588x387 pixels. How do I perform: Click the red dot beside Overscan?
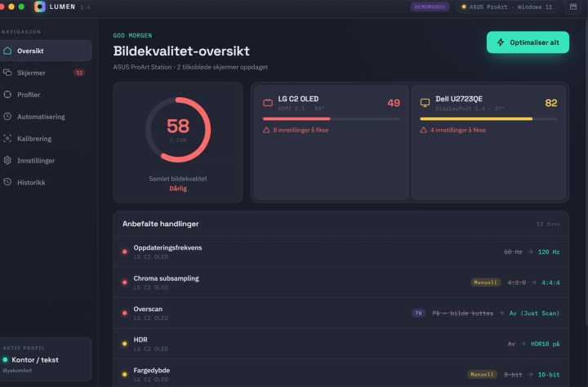(x=124, y=314)
